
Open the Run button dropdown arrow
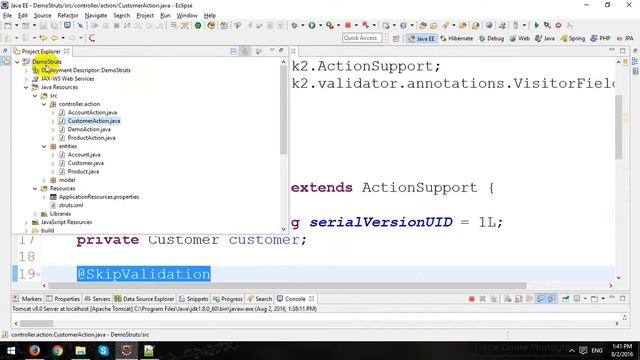click(x=320, y=25)
